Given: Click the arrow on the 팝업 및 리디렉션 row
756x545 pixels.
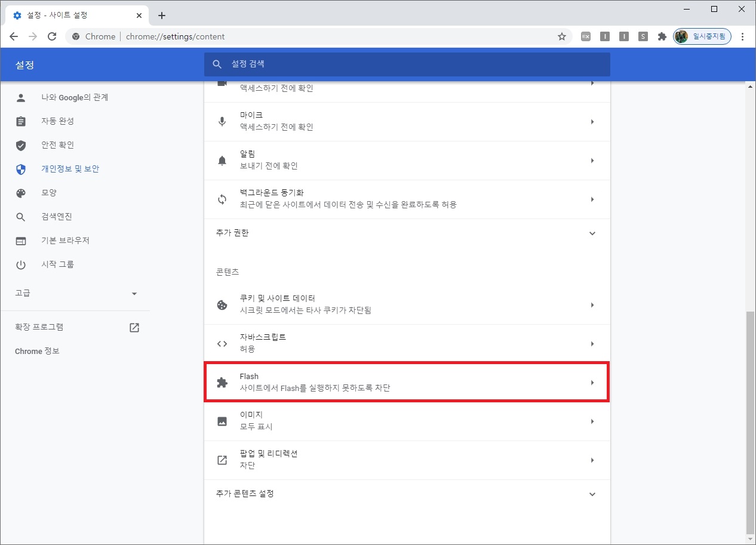Looking at the screenshot, I should click(592, 460).
